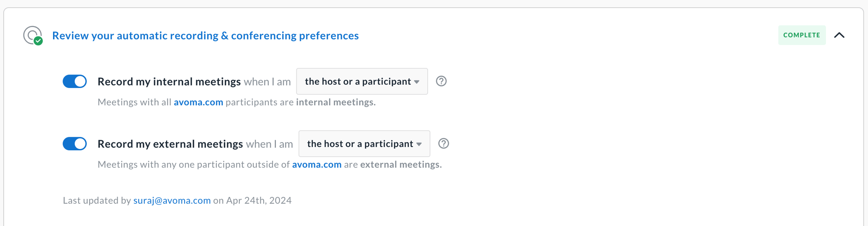Screen dimensions: 868x226
Task: Click the Record my internal meetings label
Action: [x=169, y=81]
